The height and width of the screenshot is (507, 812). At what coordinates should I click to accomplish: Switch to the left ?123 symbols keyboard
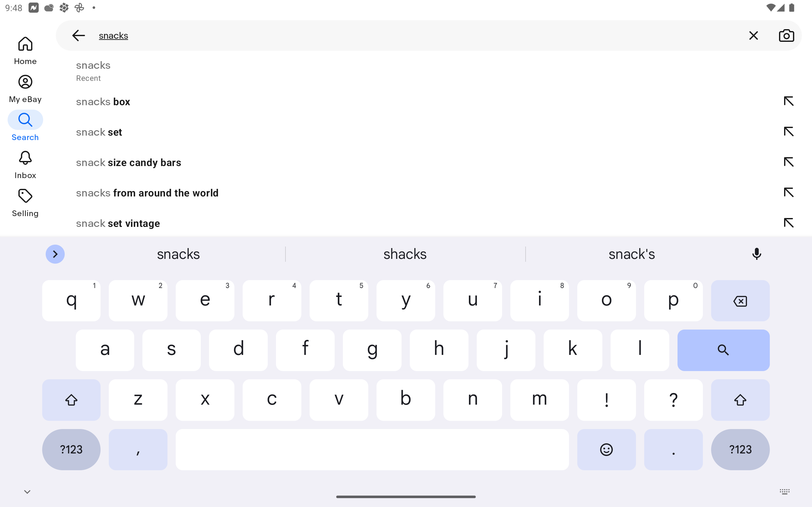point(71,449)
